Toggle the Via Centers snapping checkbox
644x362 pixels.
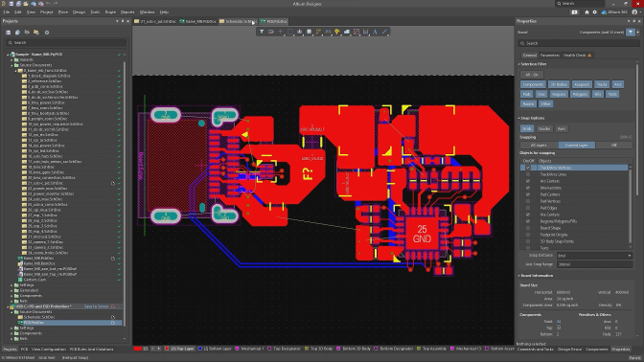click(528, 215)
